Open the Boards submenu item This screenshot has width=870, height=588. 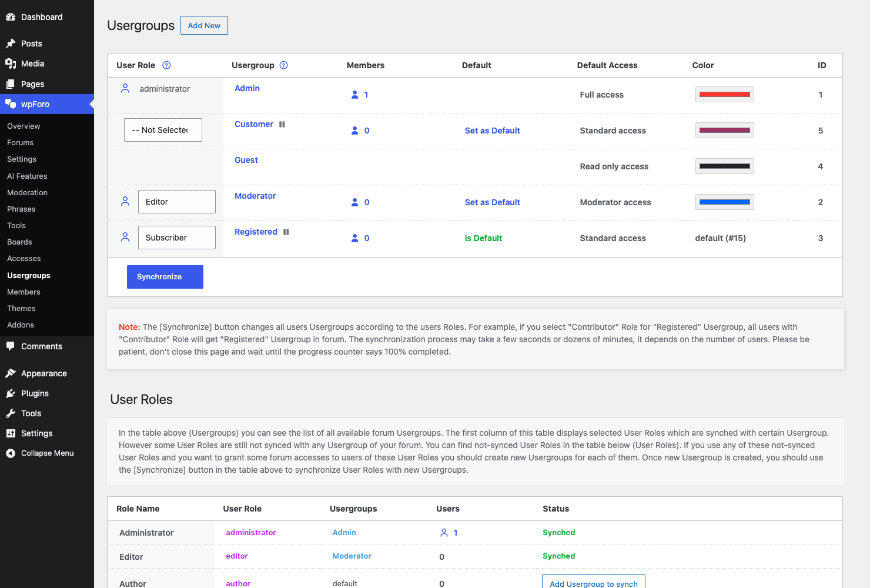(19, 242)
